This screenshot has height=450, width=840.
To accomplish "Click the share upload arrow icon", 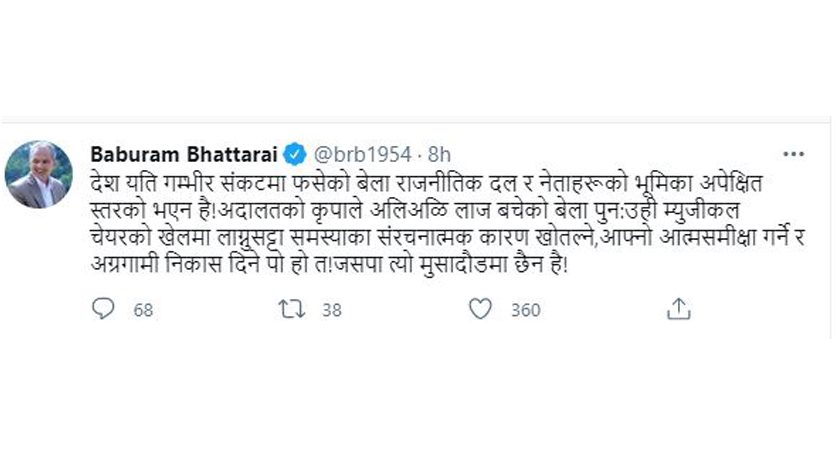I will 678,310.
